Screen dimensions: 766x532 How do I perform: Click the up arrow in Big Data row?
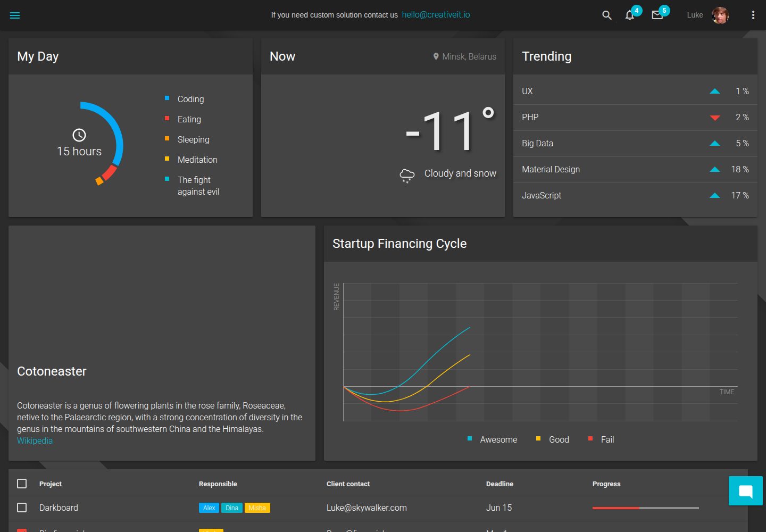[715, 144]
